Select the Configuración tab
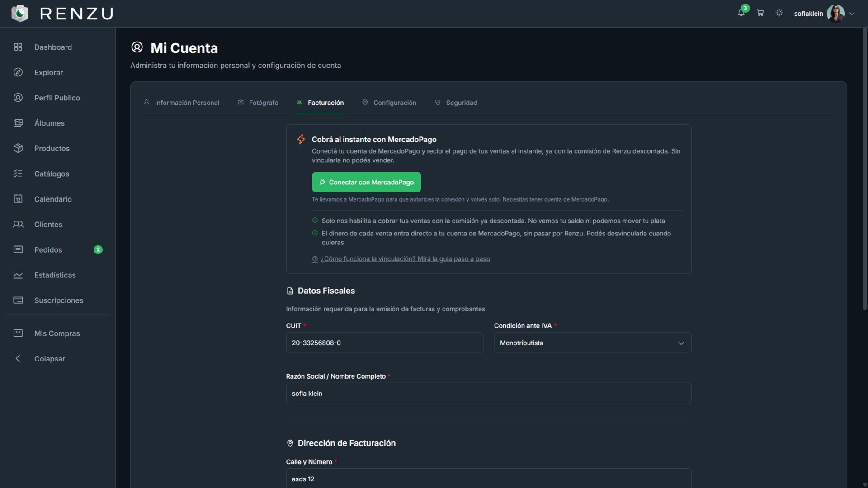This screenshot has width=868, height=488. tap(389, 103)
